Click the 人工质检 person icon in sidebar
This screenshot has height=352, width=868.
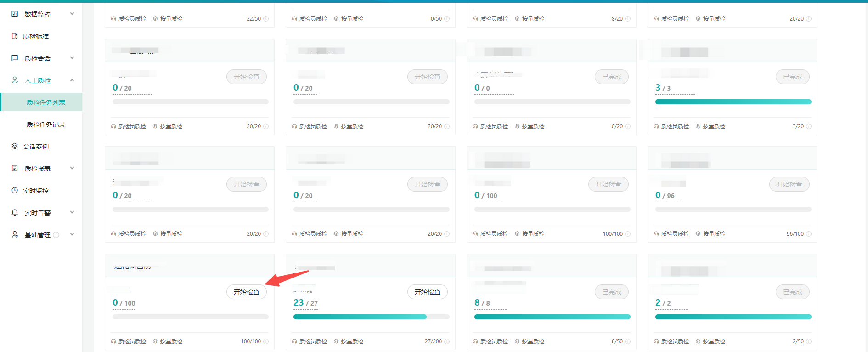[15, 80]
